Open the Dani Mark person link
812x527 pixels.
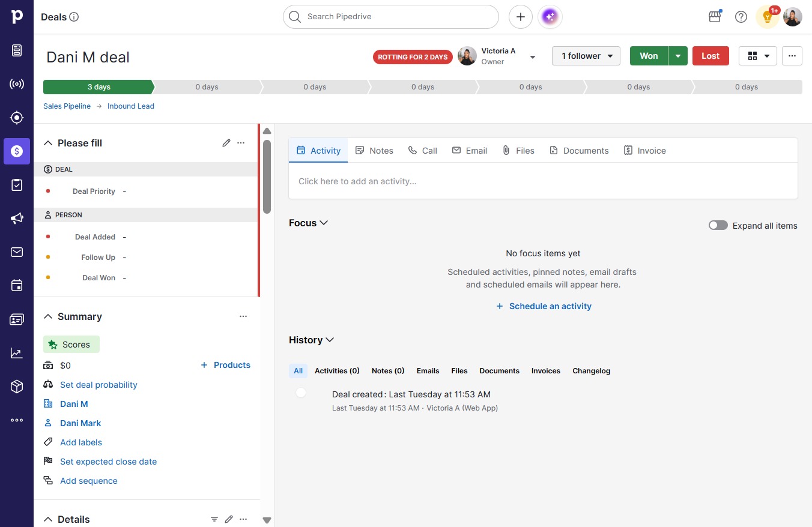coord(80,423)
